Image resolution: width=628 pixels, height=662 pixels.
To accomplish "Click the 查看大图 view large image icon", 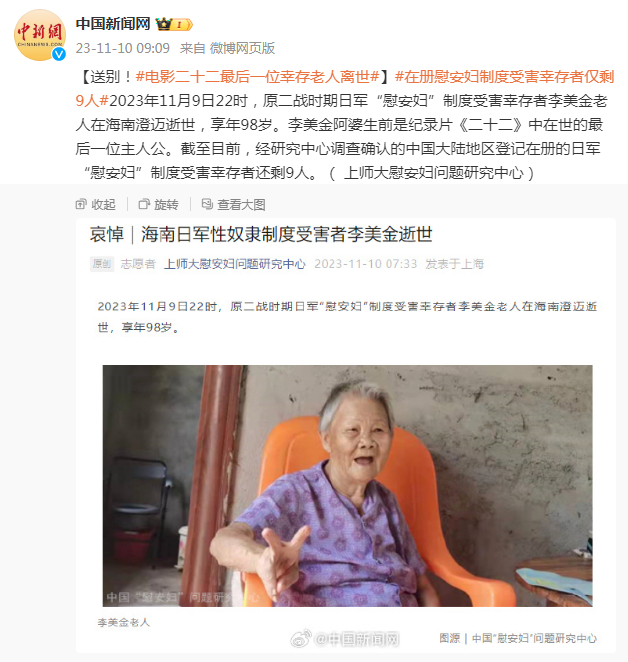I will pos(207,204).
